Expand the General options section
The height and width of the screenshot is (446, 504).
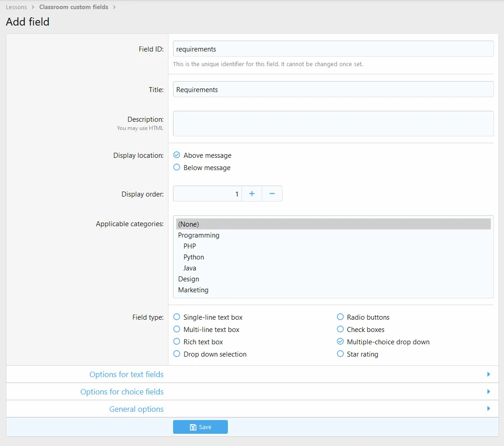coord(136,409)
